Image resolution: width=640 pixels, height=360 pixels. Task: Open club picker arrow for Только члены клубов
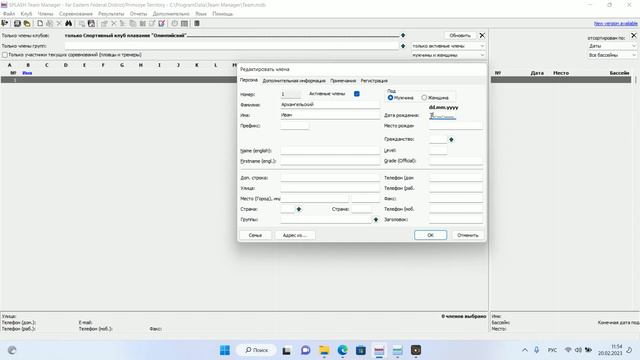tap(403, 36)
